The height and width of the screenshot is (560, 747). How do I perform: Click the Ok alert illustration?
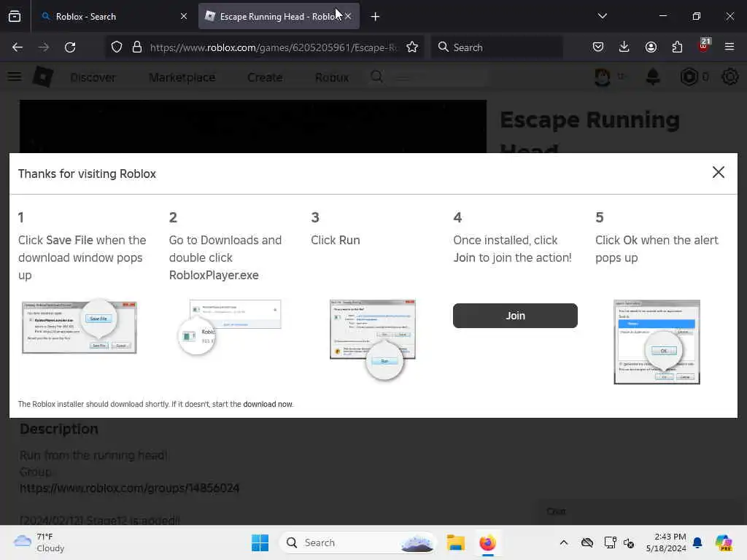(x=657, y=341)
